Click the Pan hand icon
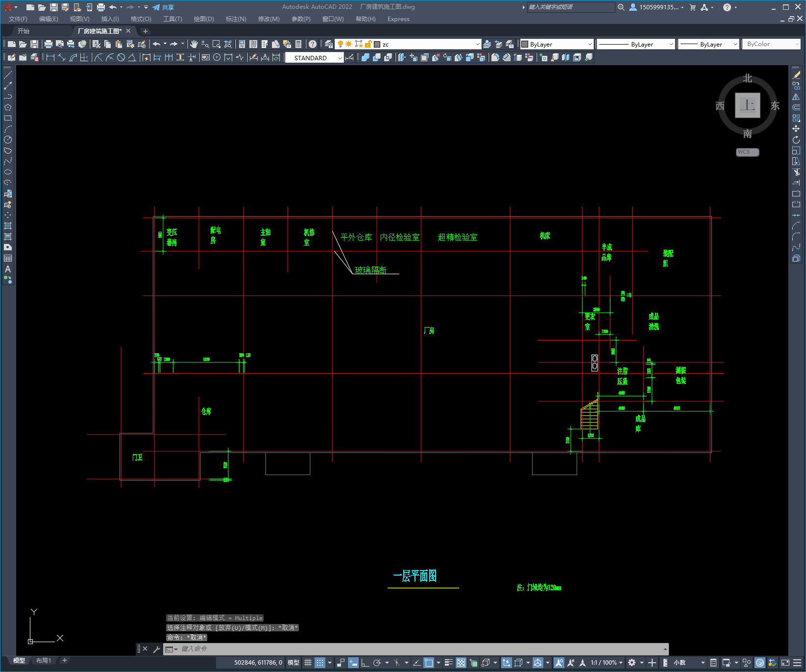This screenshot has height=672, width=806. click(194, 44)
